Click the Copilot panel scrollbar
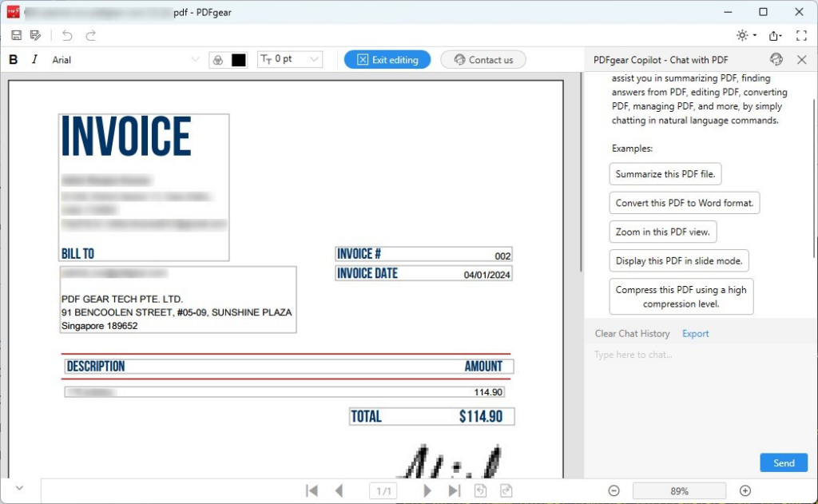 [815, 177]
